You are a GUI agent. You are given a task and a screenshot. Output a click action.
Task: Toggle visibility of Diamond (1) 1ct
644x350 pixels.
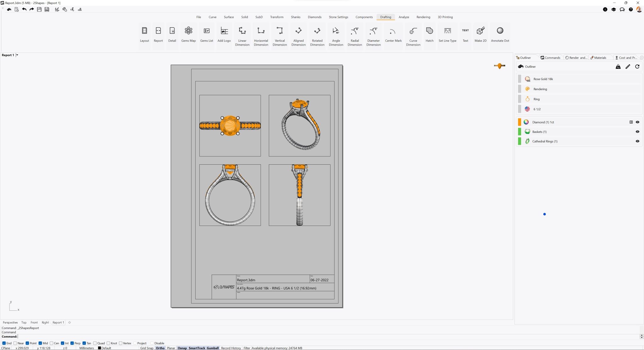[x=637, y=122]
